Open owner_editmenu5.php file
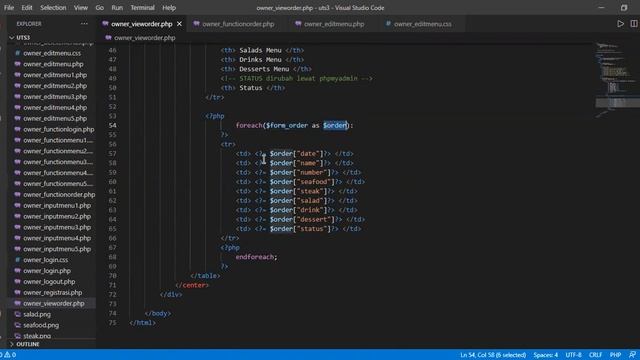This screenshot has height=360, width=640. (55, 119)
